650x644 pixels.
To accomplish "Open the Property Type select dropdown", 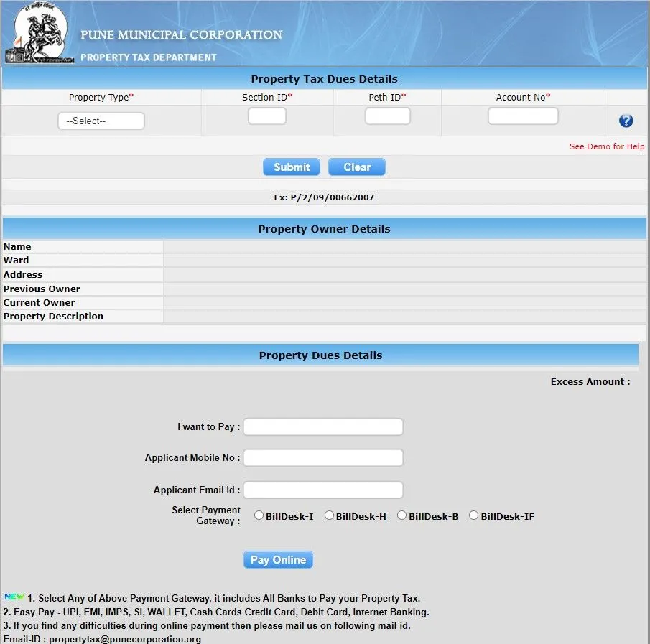I will coord(101,121).
